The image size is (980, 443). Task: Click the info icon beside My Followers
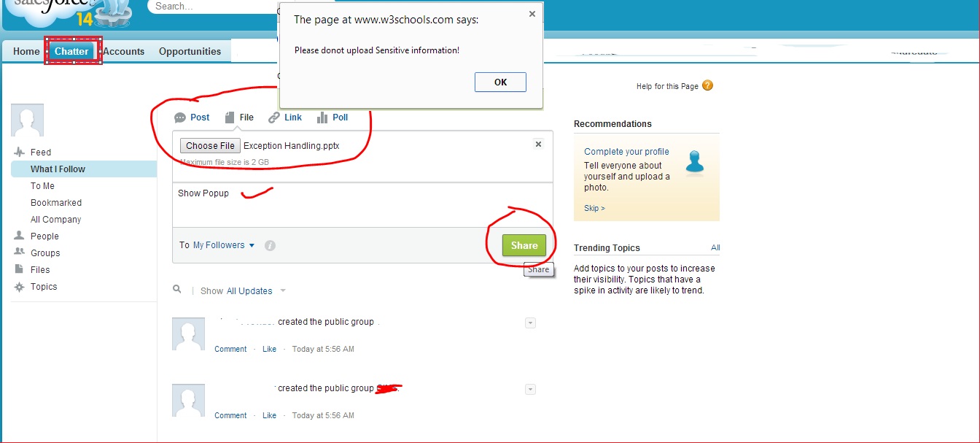pyautogui.click(x=270, y=246)
